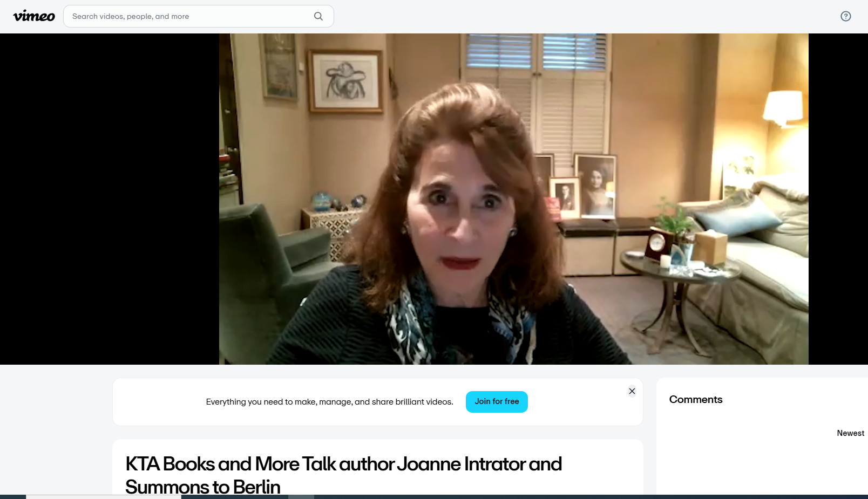Click the promo banner message area
Screen dimensions: 868x499
coord(329,401)
